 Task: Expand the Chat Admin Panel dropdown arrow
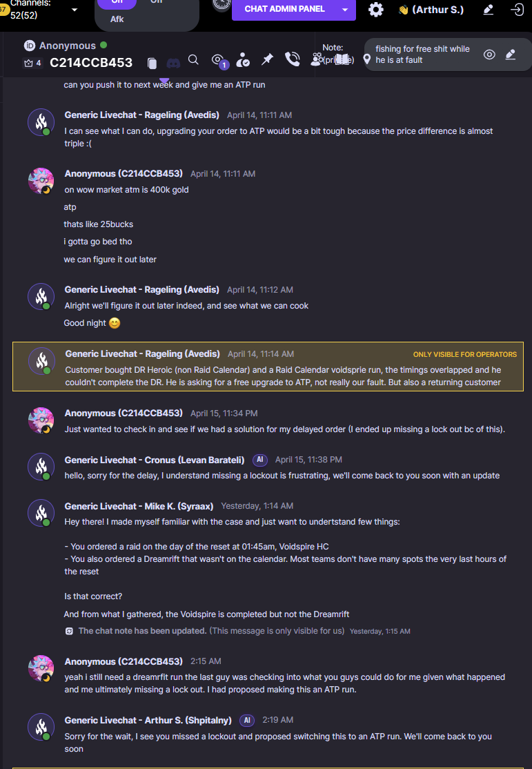(345, 10)
